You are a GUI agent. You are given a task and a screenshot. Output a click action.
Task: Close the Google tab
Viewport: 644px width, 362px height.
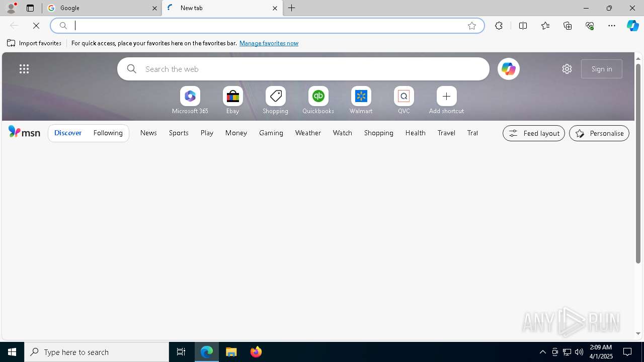154,8
